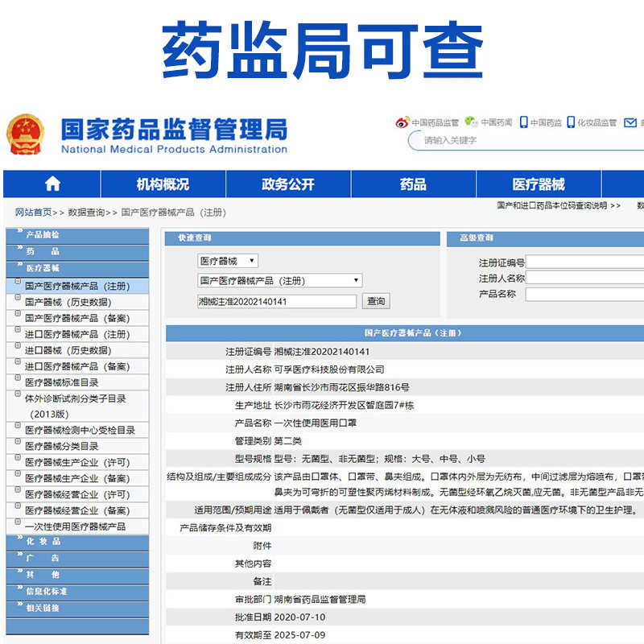Select 国产医疗器械产品（备案）in sidebar
The height and width of the screenshot is (644, 644).
pyautogui.click(x=77, y=318)
